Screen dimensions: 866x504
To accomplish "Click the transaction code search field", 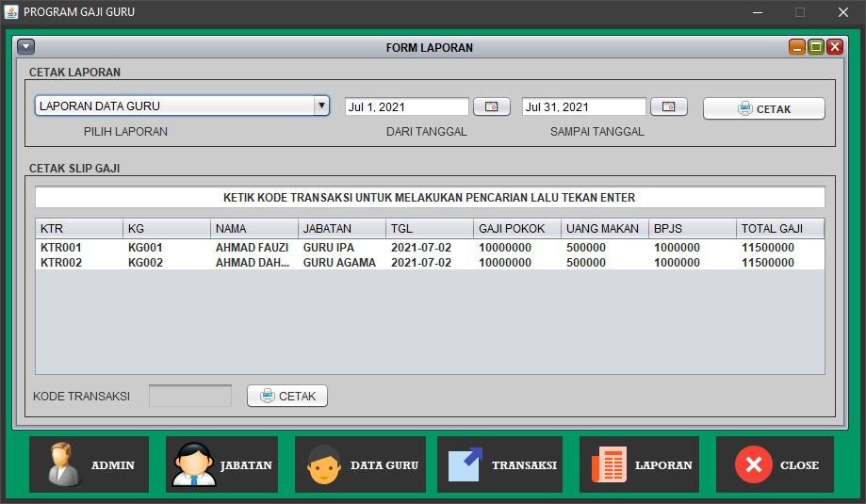I will tap(430, 198).
